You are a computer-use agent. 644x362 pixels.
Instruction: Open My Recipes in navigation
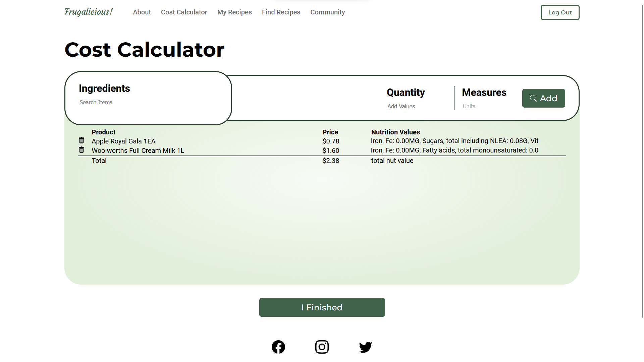pyautogui.click(x=234, y=12)
